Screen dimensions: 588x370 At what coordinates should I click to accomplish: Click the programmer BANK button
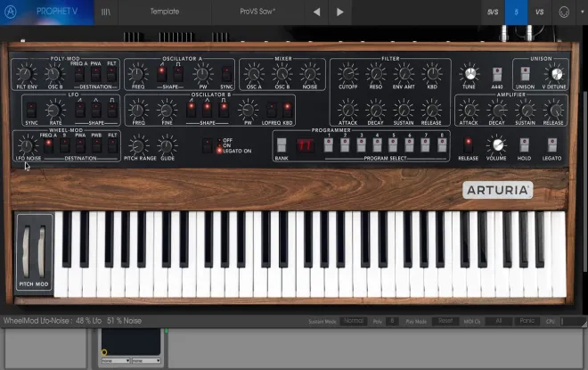282,145
